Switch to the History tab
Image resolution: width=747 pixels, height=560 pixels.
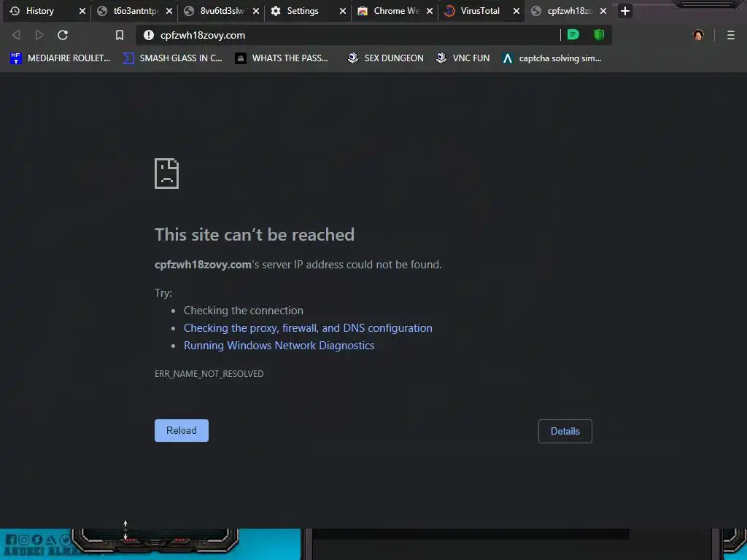(39, 11)
